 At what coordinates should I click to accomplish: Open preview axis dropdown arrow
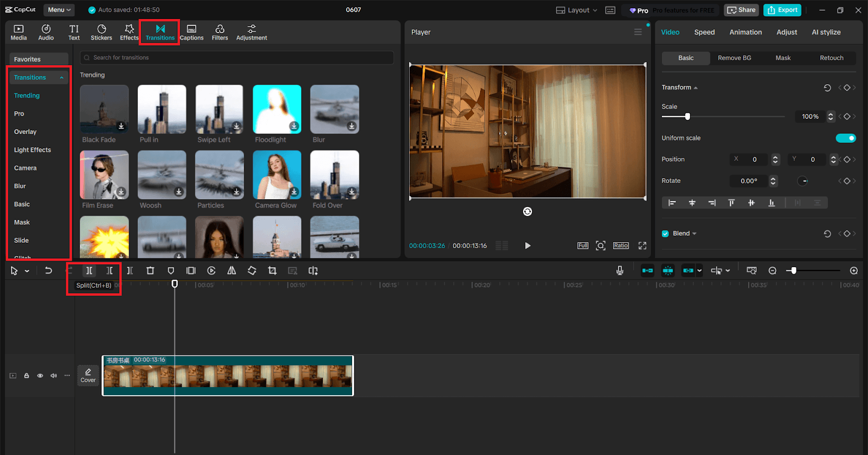pos(727,270)
